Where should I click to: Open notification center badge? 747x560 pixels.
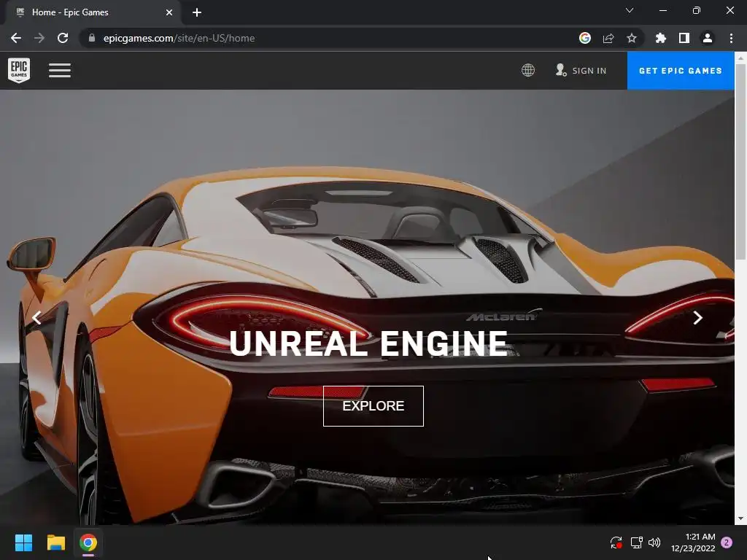pos(727,542)
